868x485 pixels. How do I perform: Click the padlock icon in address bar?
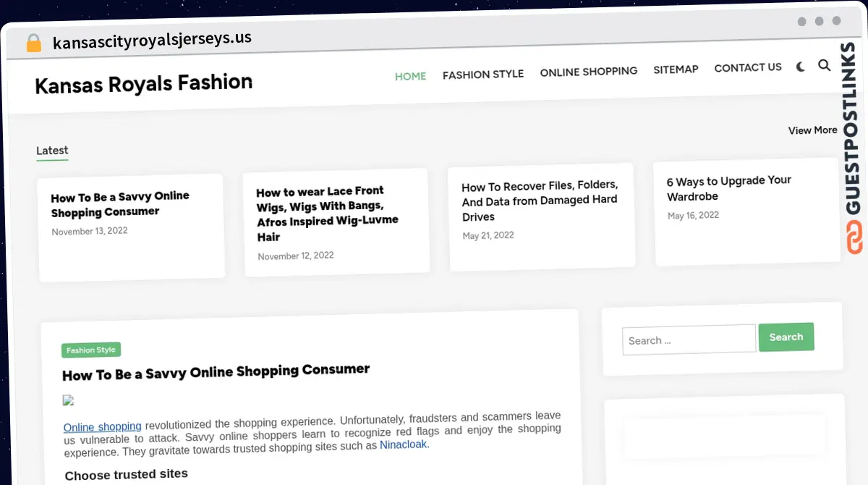coord(33,43)
